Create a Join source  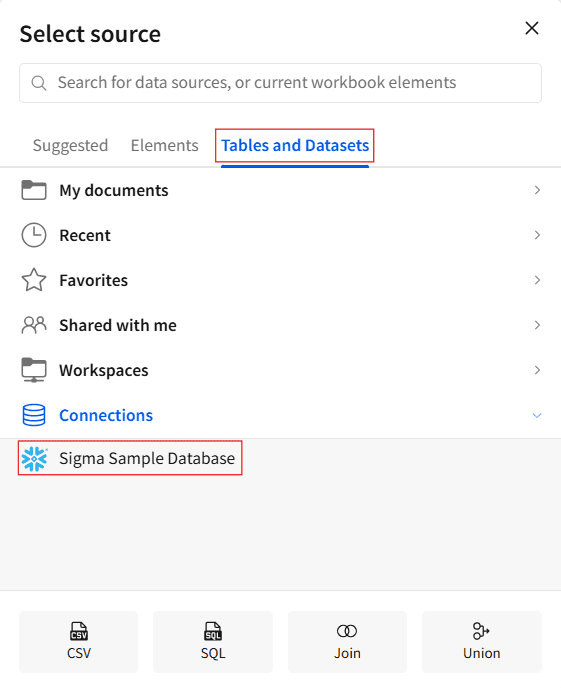pyautogui.click(x=347, y=641)
